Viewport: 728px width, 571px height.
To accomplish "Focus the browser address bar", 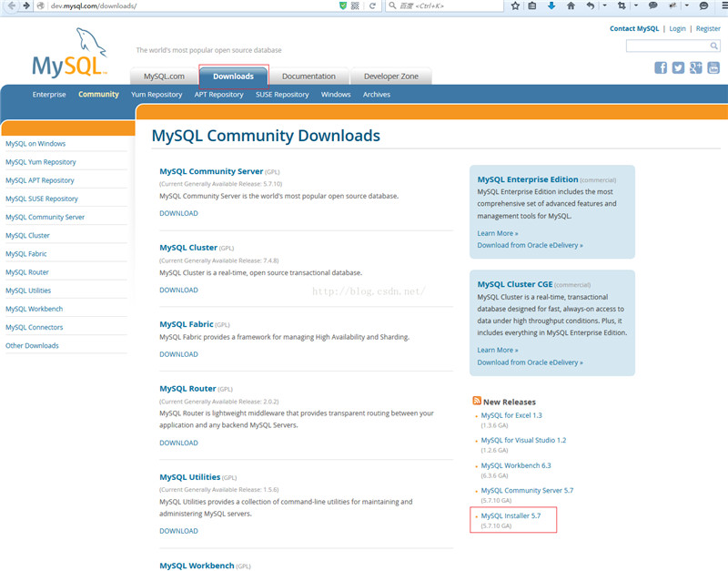I will pyautogui.click(x=193, y=5).
